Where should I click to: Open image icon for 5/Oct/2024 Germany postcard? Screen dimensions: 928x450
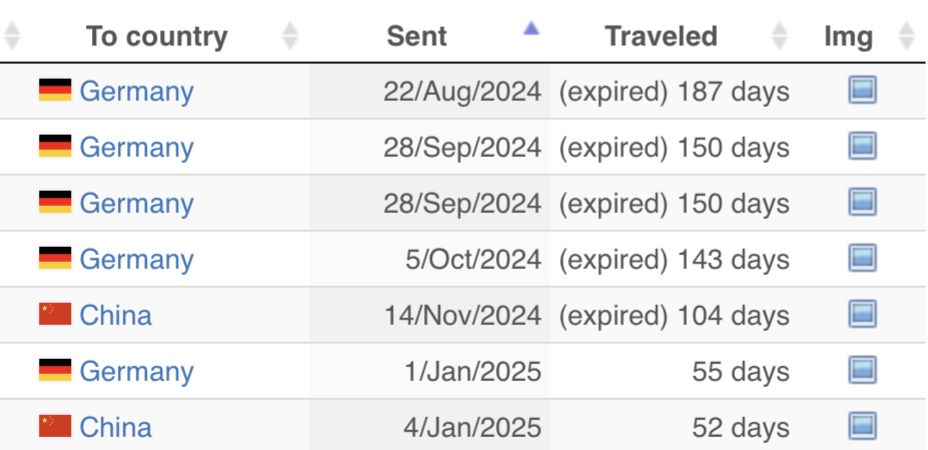coord(862,259)
